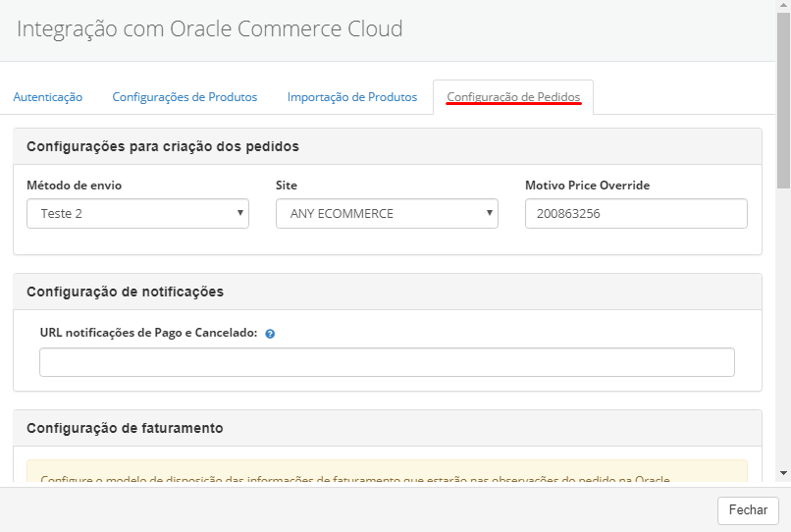Screen dimensions: 791x532
Task: Click the Motivo Price Override label
Action: (588, 186)
